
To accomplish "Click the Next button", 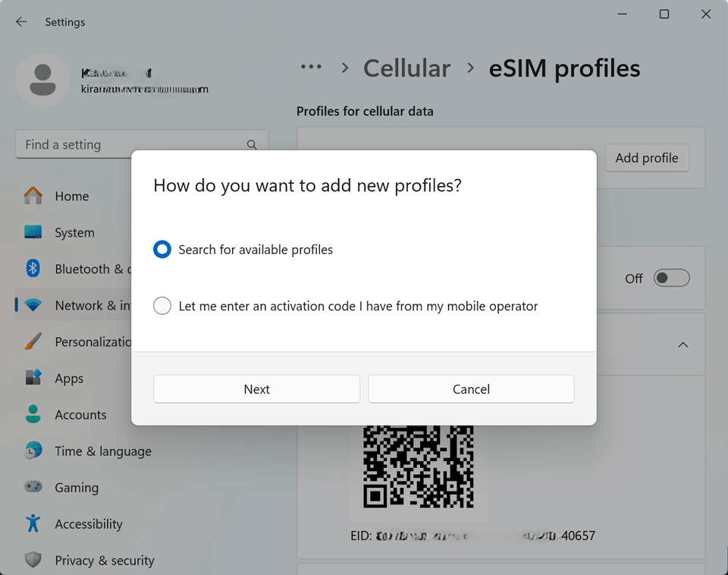I will pos(256,388).
